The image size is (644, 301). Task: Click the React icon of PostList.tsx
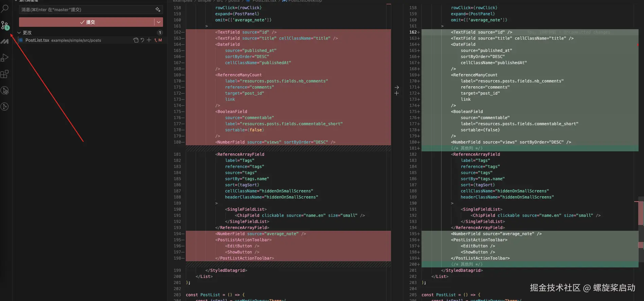(x=21, y=40)
